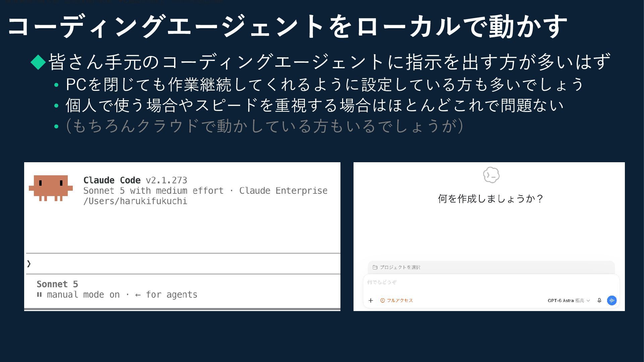644x362 pixels.
Task: Click the pause icon before manual mode
Action: (x=40, y=295)
